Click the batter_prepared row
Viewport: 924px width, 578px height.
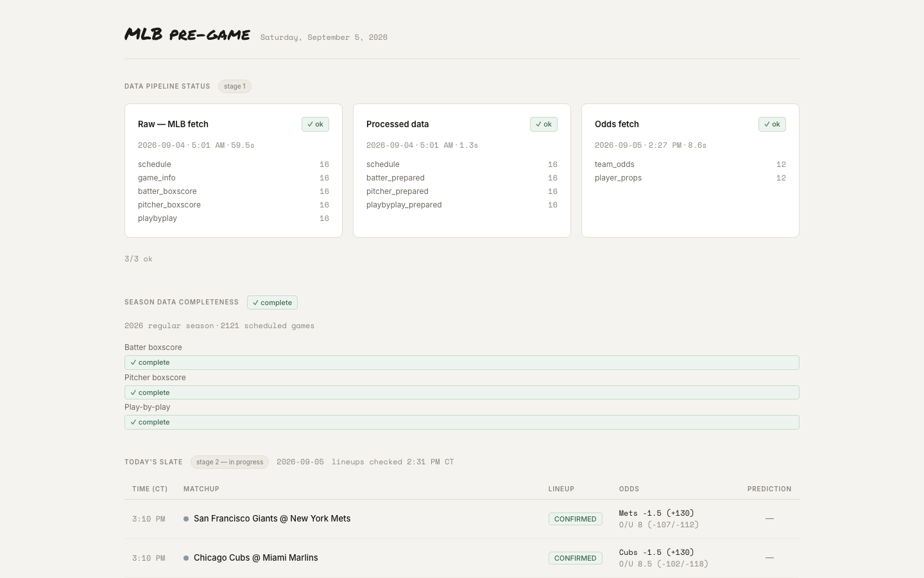coord(462,178)
